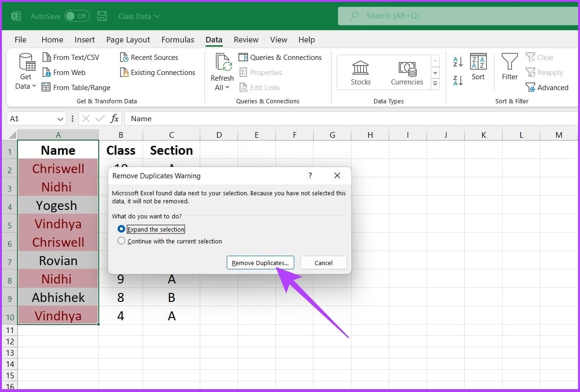Click the greyed-out Reapply filter button
The height and width of the screenshot is (392, 580).
pyautogui.click(x=545, y=73)
